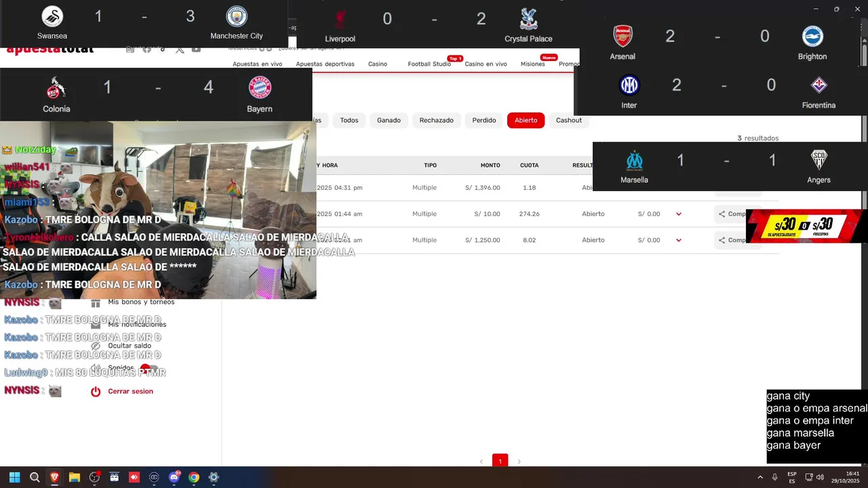Show hidden system tray icons
Viewport: 868px width, 488px height.
[760, 477]
